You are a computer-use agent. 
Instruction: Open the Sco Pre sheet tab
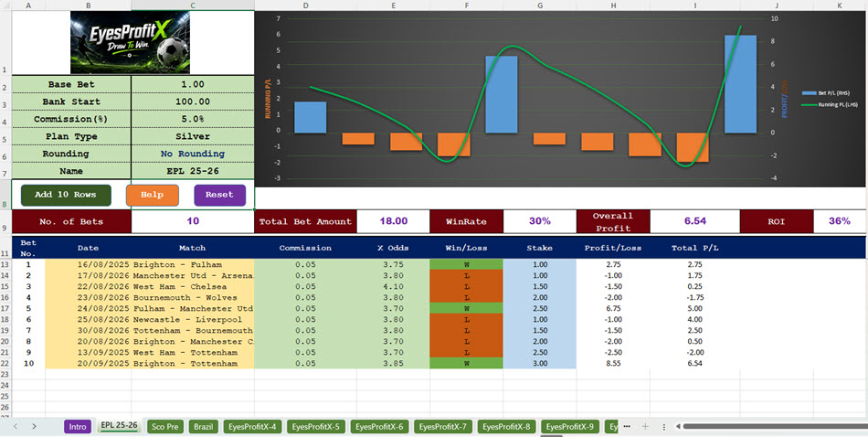(x=165, y=426)
